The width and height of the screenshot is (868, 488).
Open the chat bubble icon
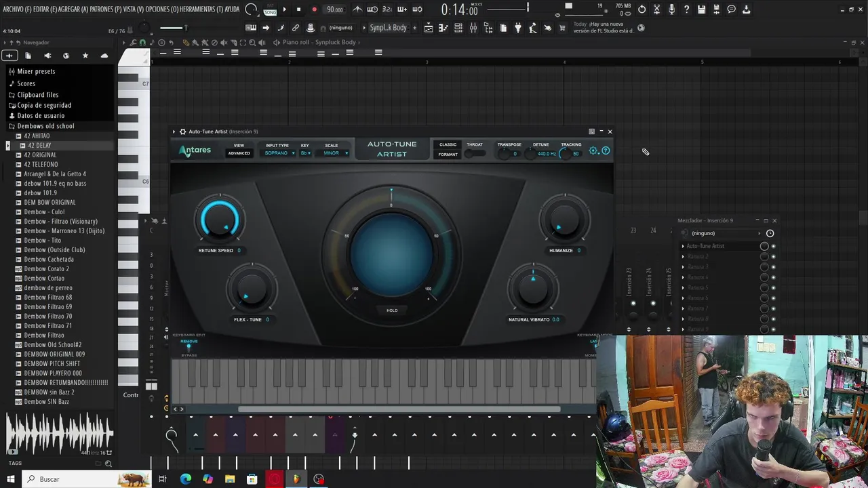click(x=731, y=9)
